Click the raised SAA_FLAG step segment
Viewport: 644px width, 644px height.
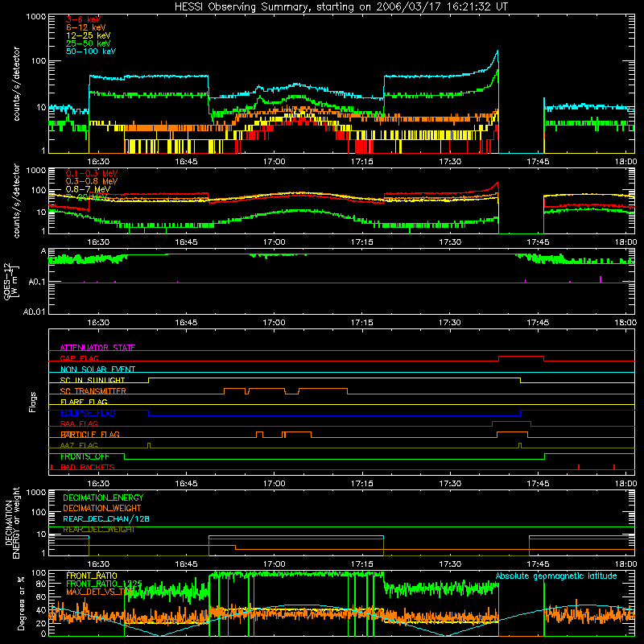tap(511, 422)
